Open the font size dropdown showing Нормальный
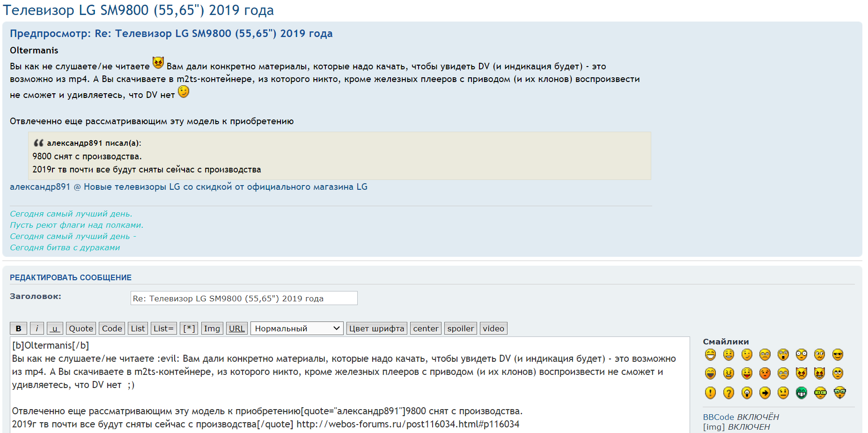The image size is (868, 433). coord(297,328)
